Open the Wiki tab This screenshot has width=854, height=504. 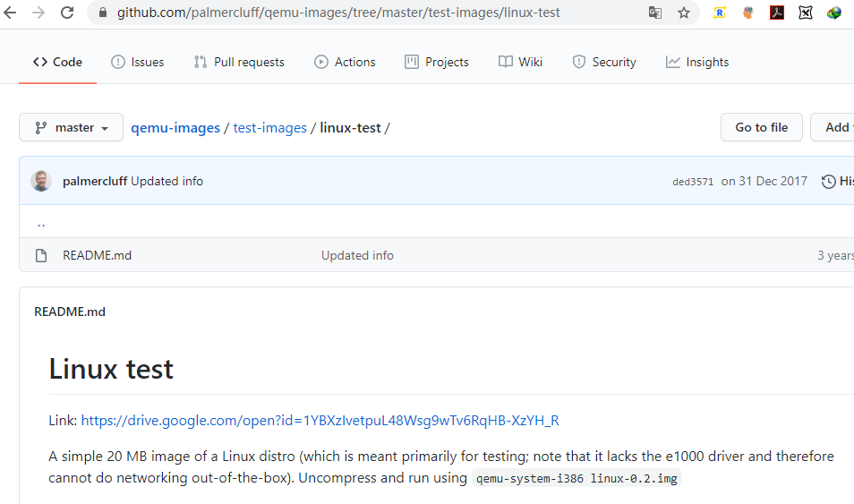tap(521, 62)
